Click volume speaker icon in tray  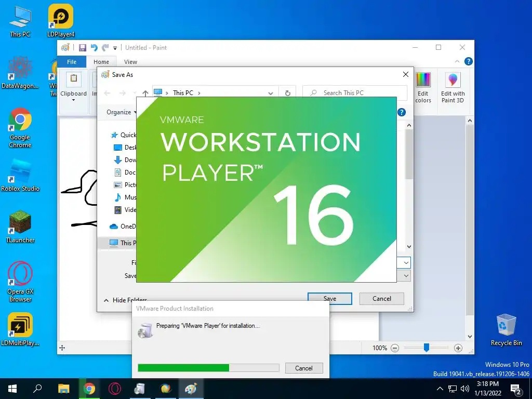[465, 389]
